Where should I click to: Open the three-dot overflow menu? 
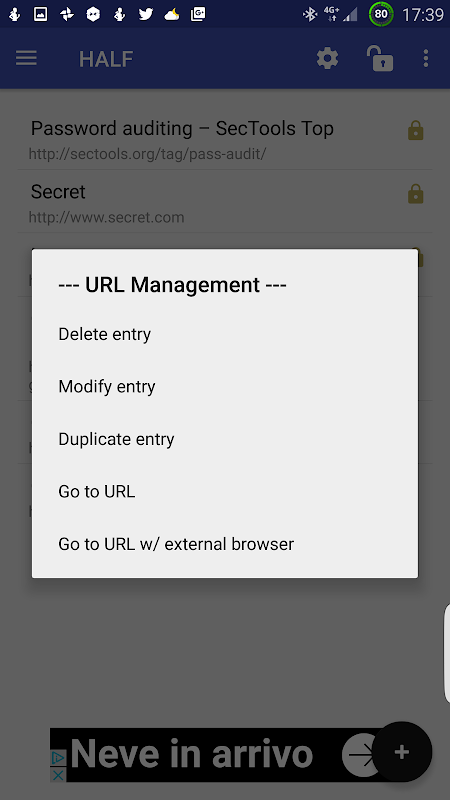426,58
